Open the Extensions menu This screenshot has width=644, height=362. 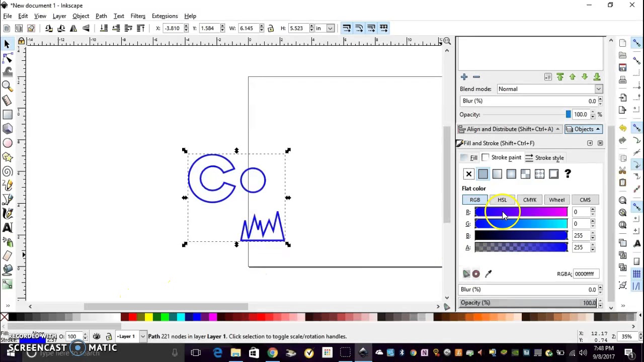tap(165, 16)
